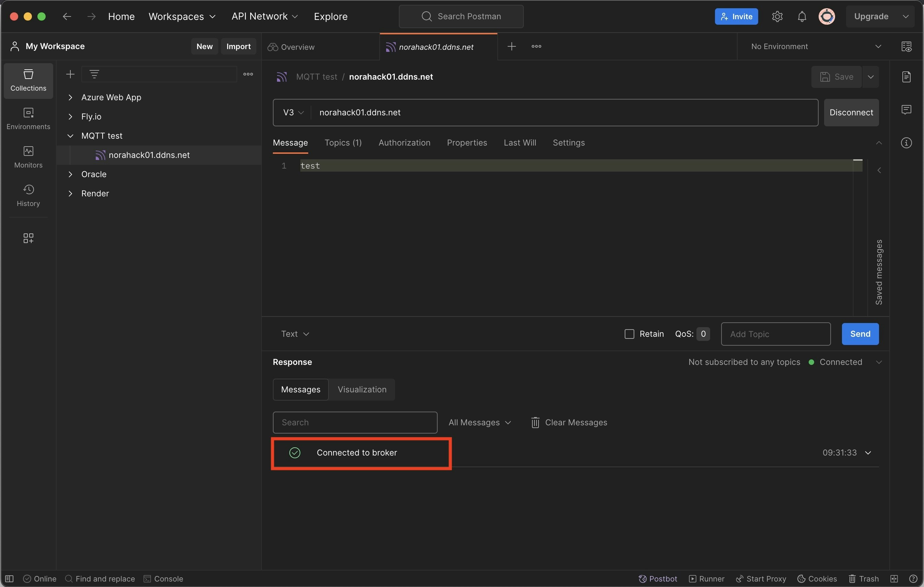Open the All Messages filter dropdown
The image size is (924, 587).
coord(480,423)
